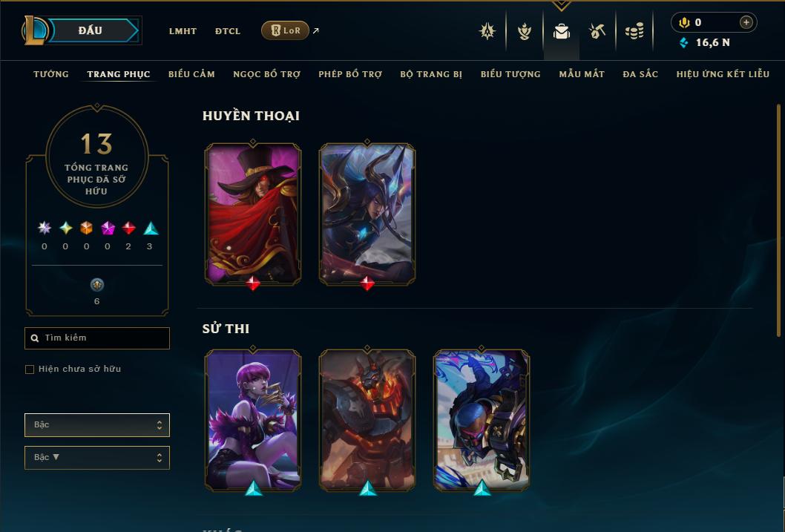The width and height of the screenshot is (785, 532).
Task: Open the first Bậc grouping dropdown
Action: pos(97,425)
